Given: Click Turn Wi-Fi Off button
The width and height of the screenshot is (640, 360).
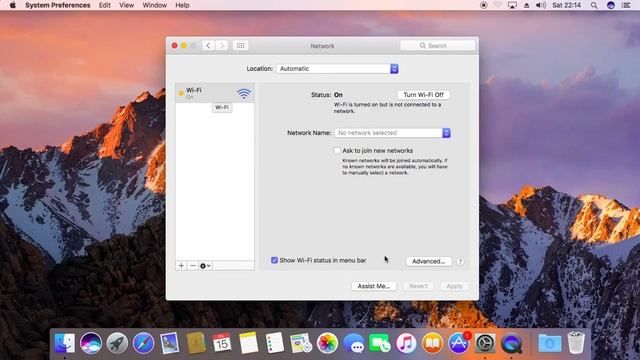Looking at the screenshot, I should click(x=423, y=95).
